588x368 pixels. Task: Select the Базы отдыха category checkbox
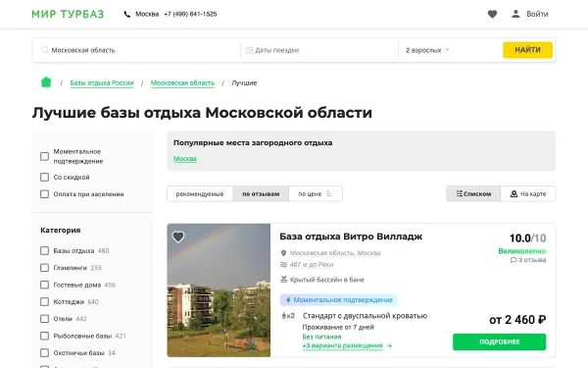pyautogui.click(x=45, y=250)
